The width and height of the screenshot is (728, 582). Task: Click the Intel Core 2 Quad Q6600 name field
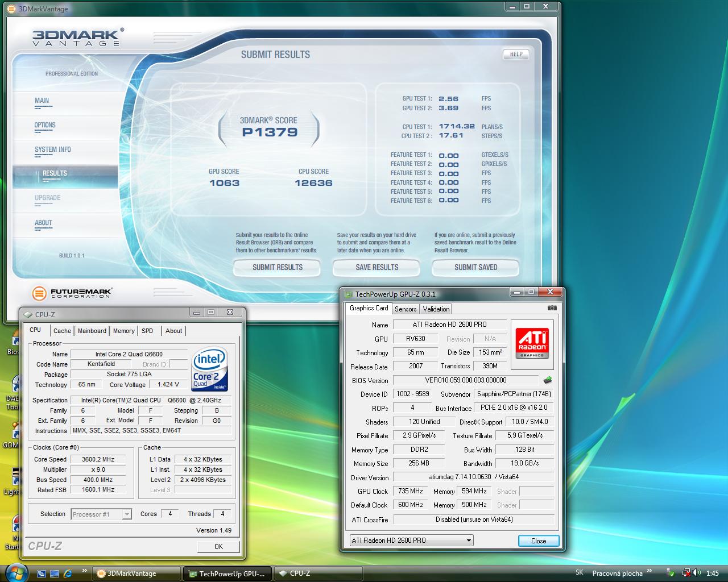(x=129, y=354)
